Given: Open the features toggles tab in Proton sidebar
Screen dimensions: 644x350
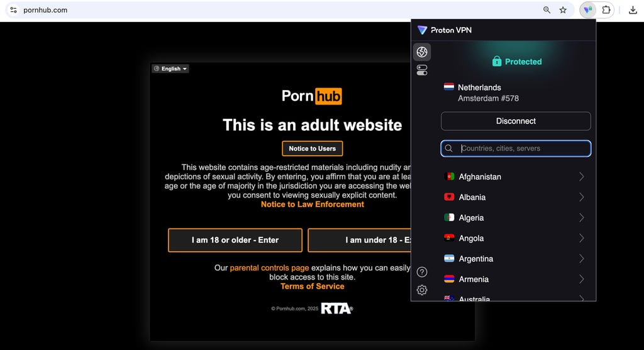Looking at the screenshot, I should pyautogui.click(x=422, y=71).
